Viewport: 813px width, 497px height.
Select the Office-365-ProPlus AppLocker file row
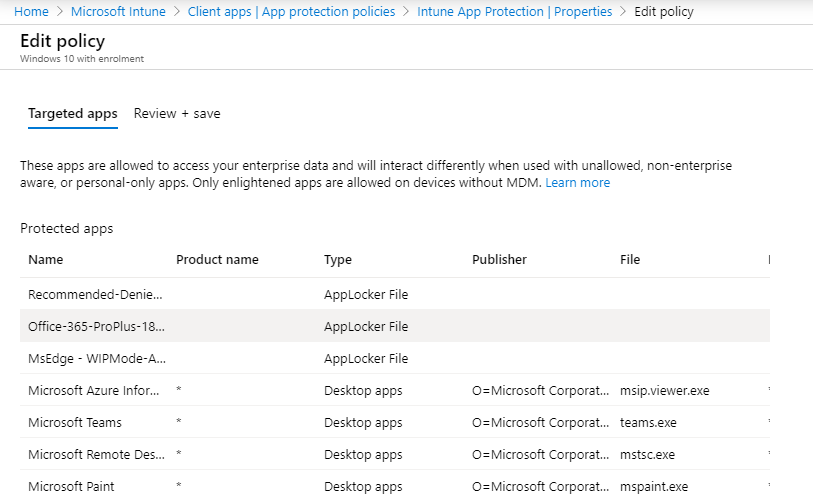click(x=96, y=327)
